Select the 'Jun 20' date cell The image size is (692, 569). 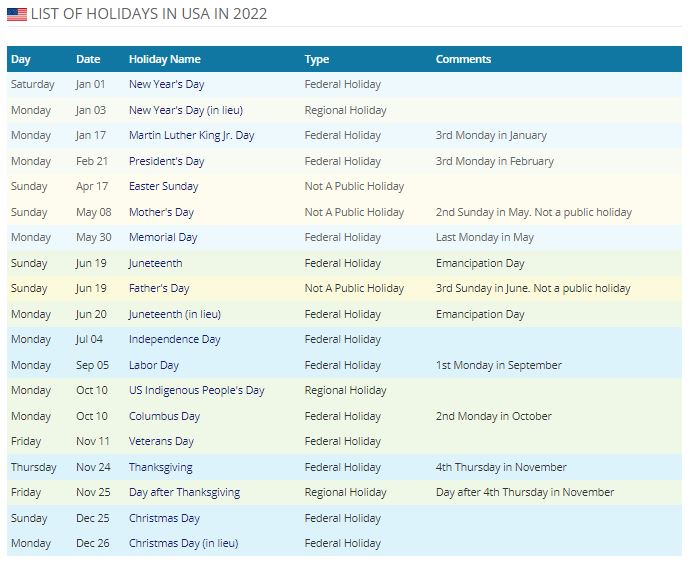pos(91,314)
